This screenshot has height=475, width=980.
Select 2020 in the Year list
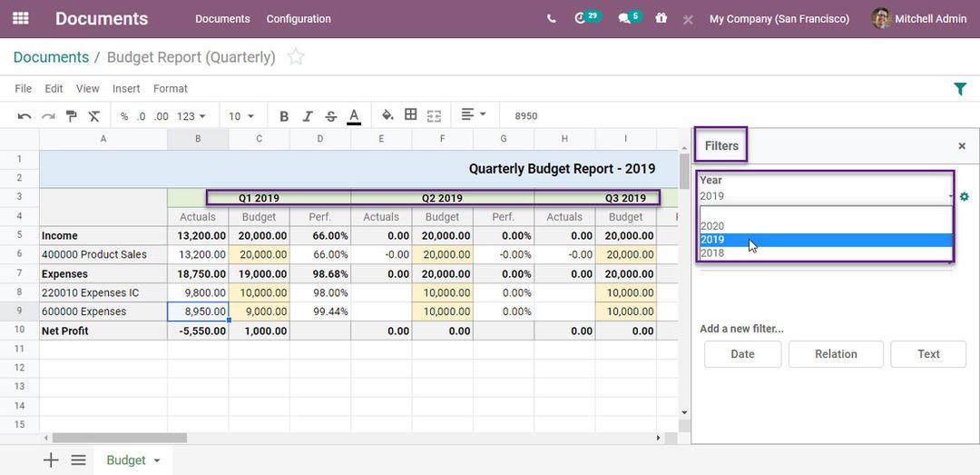click(x=712, y=226)
